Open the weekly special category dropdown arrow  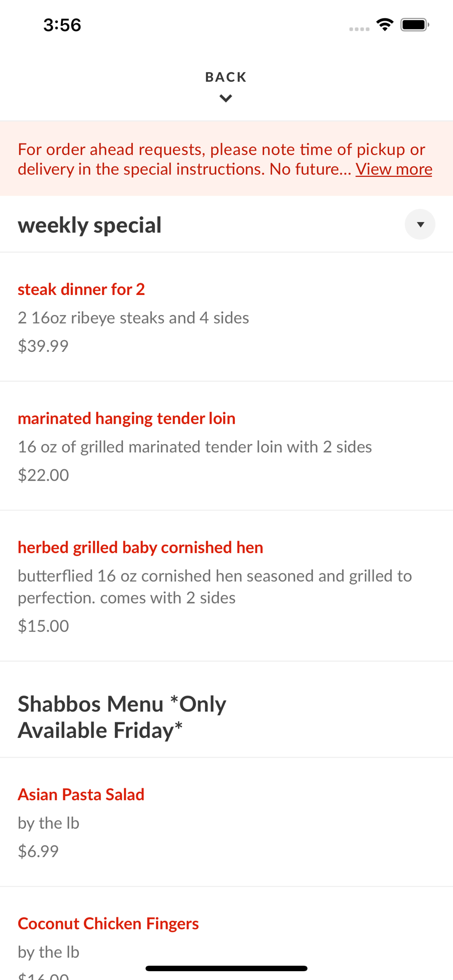[420, 224]
